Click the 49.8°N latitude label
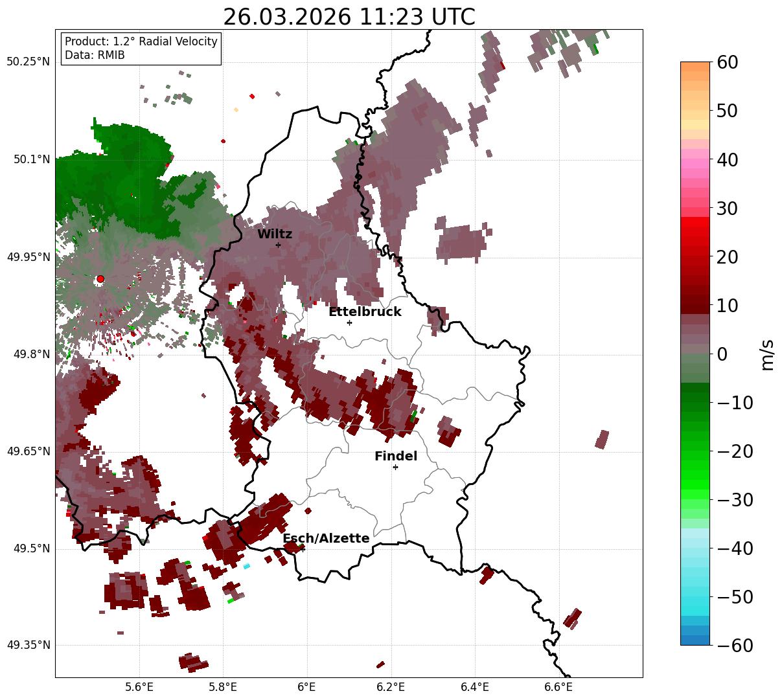 31,354
